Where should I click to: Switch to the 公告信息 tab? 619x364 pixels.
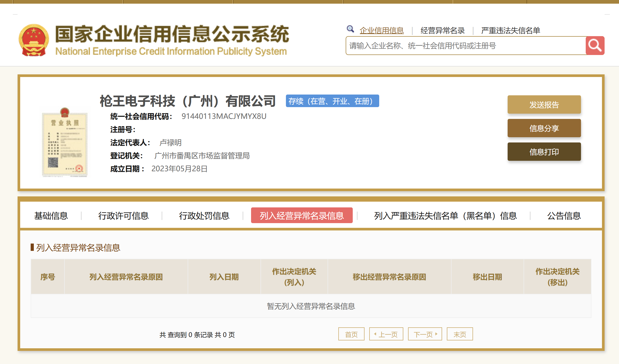tap(564, 216)
